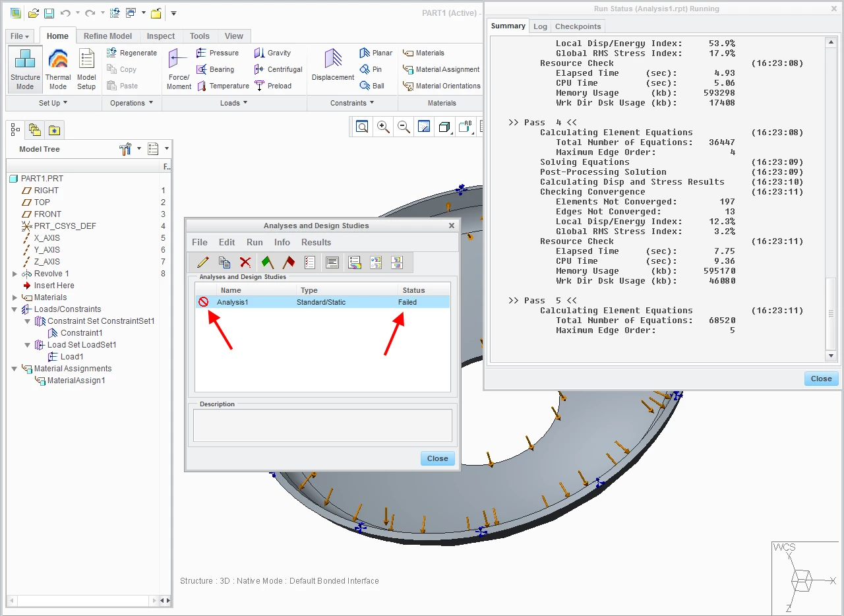Viewport: 844px width, 616px height.
Task: Add a Centrifugal load
Action: tap(278, 69)
